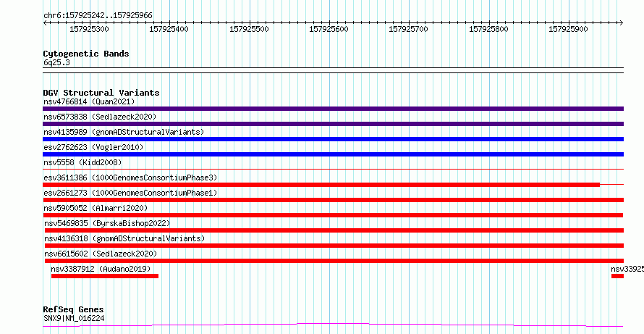Click the red bar under esv3611386
Image resolution: width=644 pixels, height=334 pixels.
[321, 185]
